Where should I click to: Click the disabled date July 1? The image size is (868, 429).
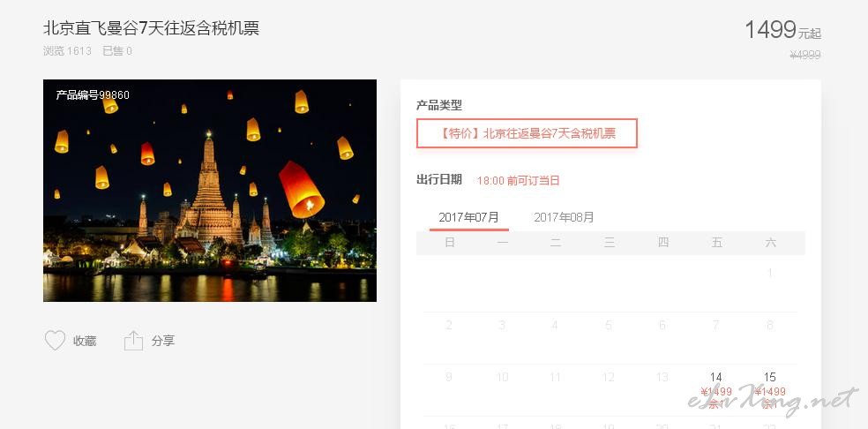tap(770, 273)
